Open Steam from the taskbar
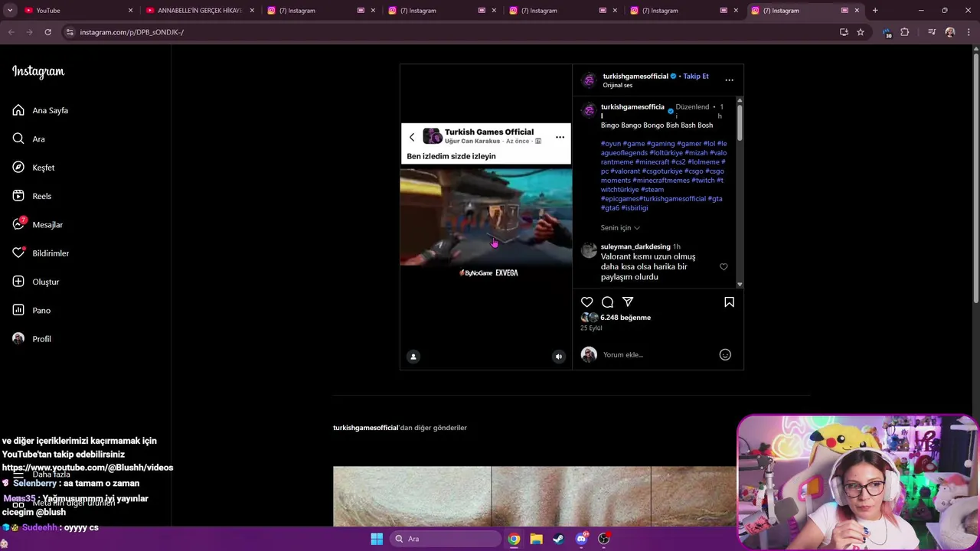This screenshot has width=980, height=551. click(x=558, y=539)
